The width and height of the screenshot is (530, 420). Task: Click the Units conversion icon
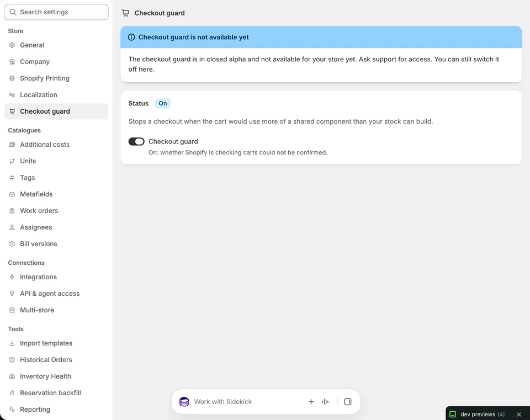pyautogui.click(x=12, y=161)
